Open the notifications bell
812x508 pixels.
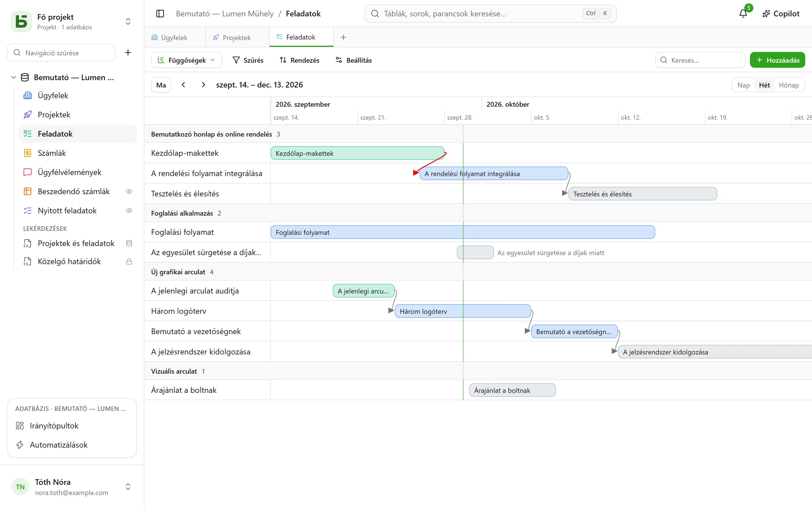(x=743, y=14)
